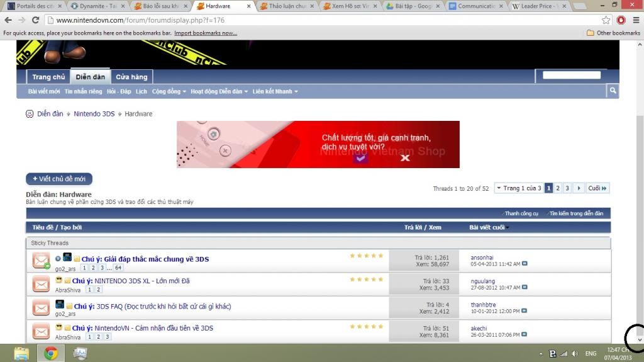
Task: Click the ENG language indicator in tray
Action: click(591, 354)
